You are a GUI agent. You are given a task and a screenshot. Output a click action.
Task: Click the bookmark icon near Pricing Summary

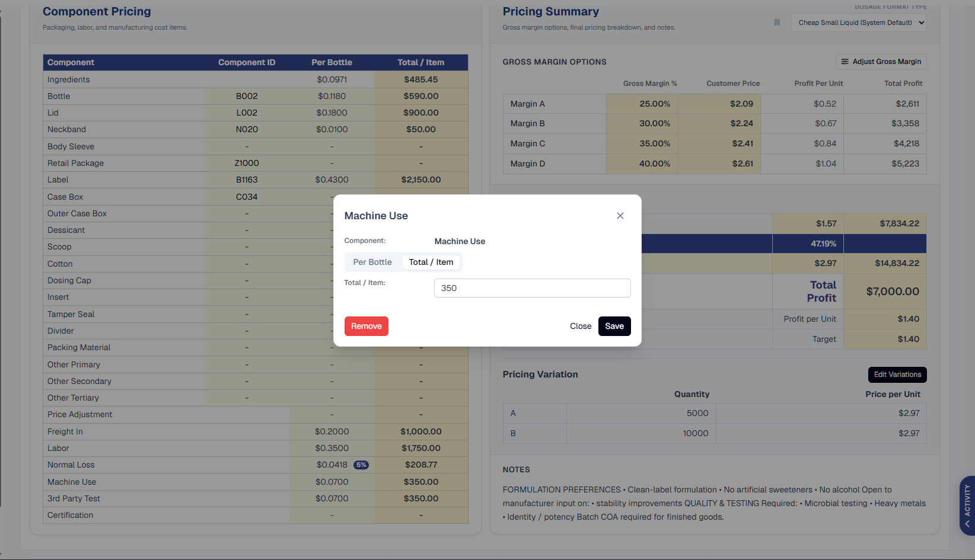777,23
